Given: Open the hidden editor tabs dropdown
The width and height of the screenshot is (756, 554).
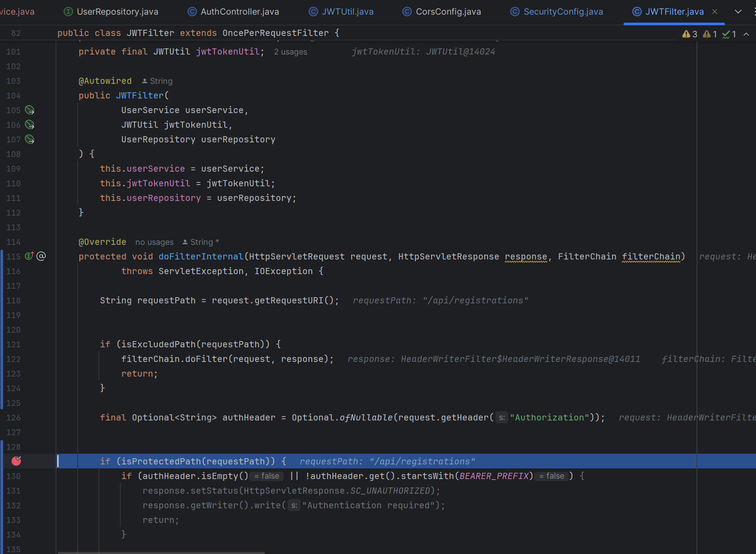Looking at the screenshot, I should tap(738, 12).
